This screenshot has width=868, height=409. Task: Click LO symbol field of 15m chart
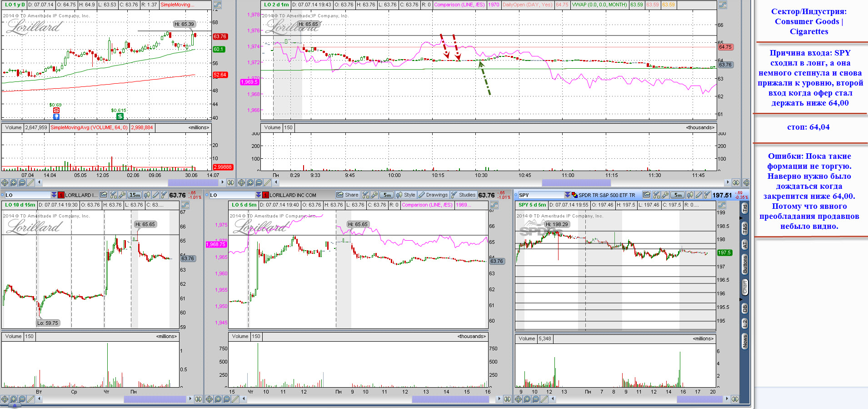coord(28,195)
